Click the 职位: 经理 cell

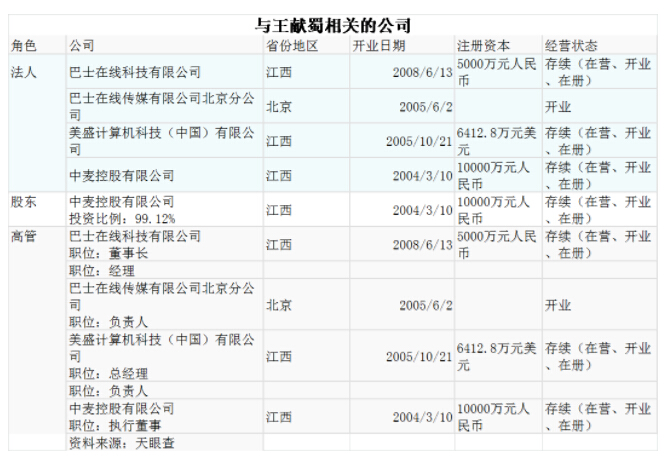(x=100, y=270)
